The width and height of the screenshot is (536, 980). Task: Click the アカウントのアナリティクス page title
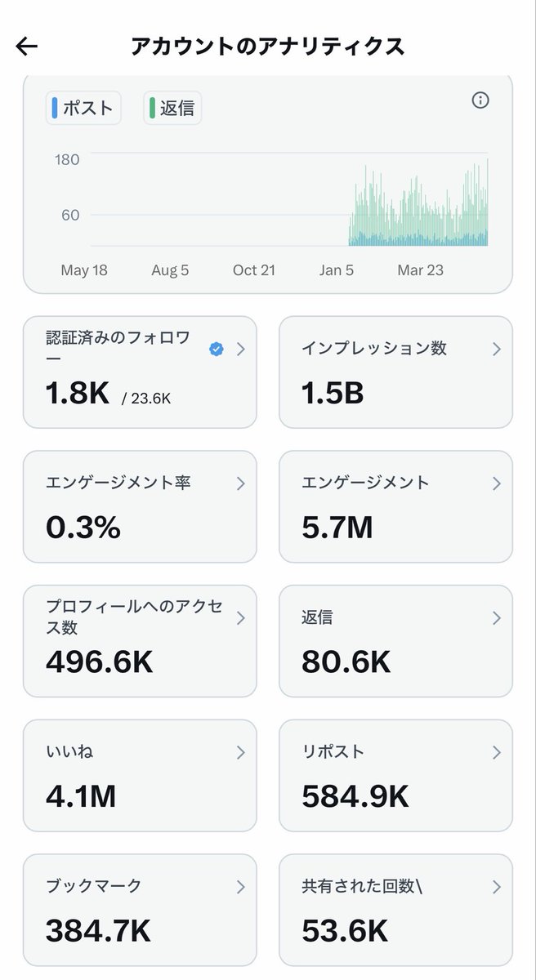point(268,46)
